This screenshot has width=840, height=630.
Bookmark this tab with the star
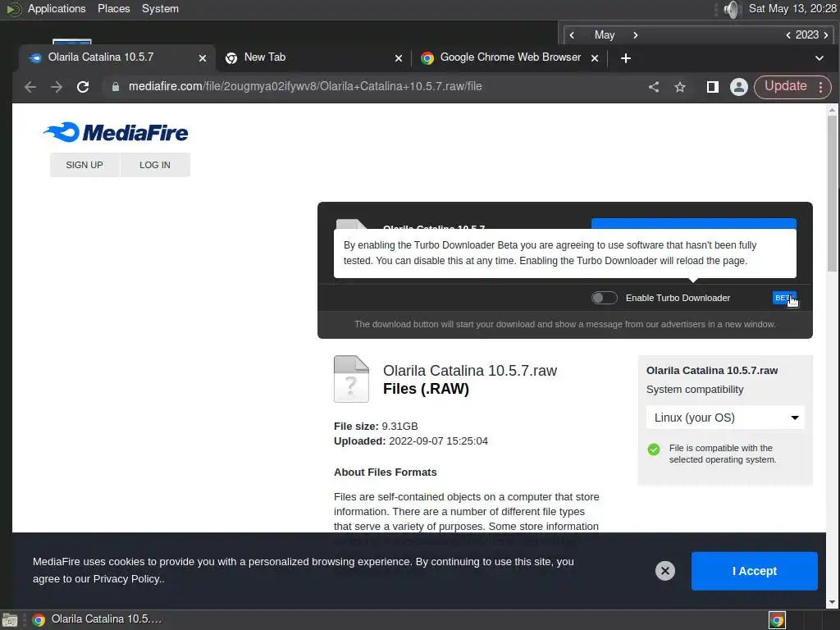tap(680, 87)
